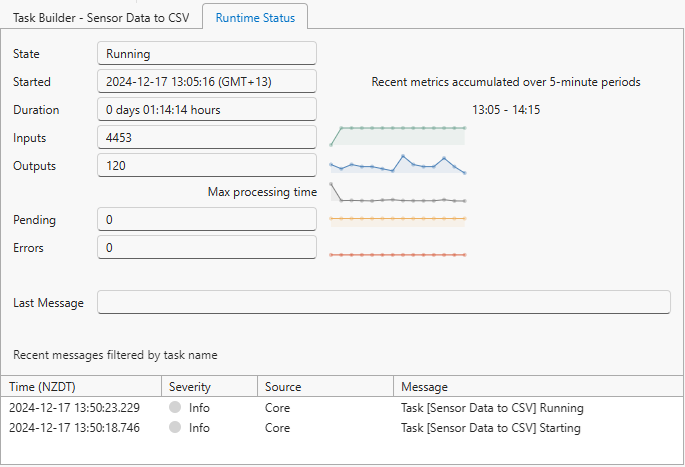Select the 13:50:23.229 message row timestamp

pyautogui.click(x=74, y=408)
